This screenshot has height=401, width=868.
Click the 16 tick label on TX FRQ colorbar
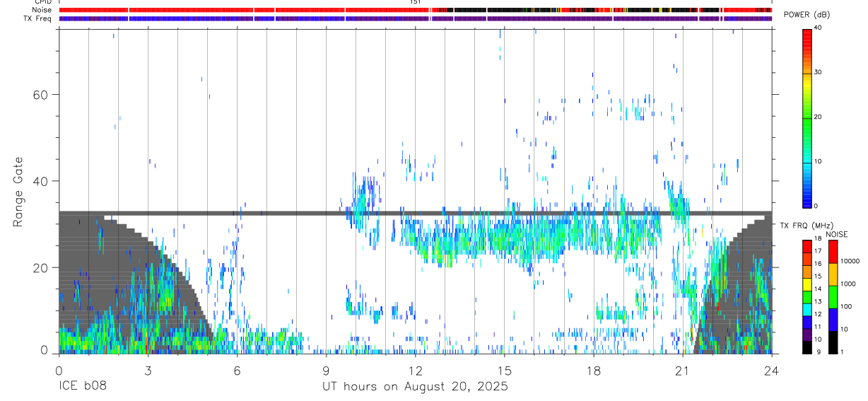point(819,264)
